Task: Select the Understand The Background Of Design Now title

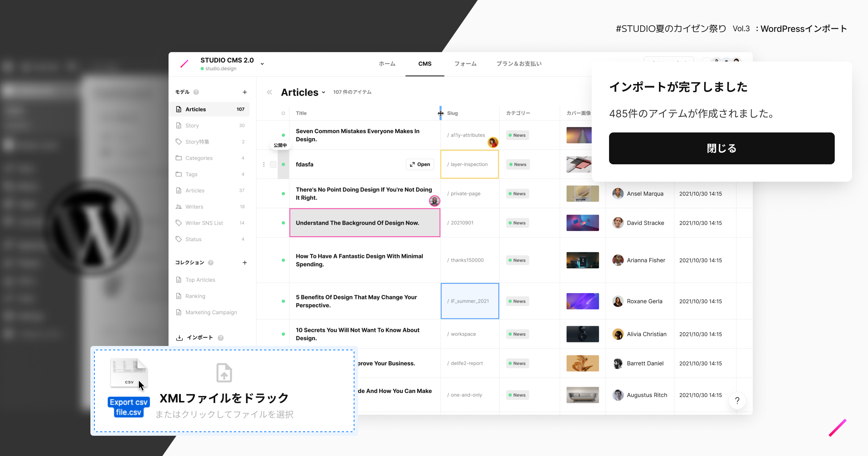Action: click(x=365, y=223)
